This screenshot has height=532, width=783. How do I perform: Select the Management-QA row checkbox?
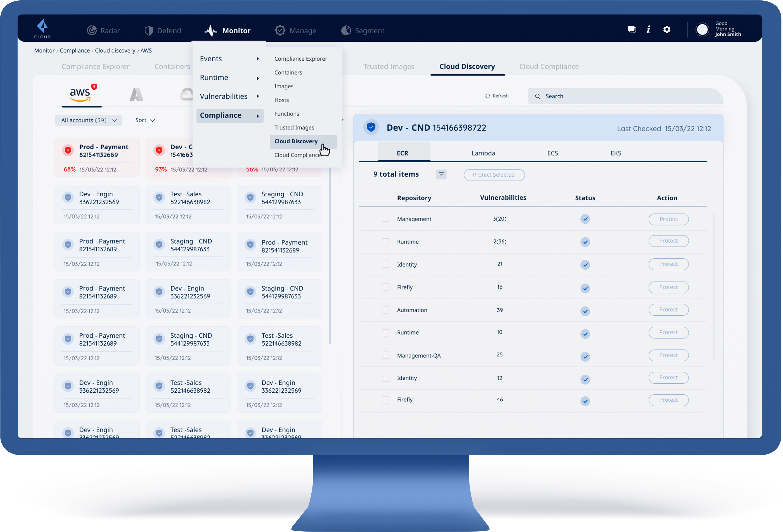tap(385, 355)
